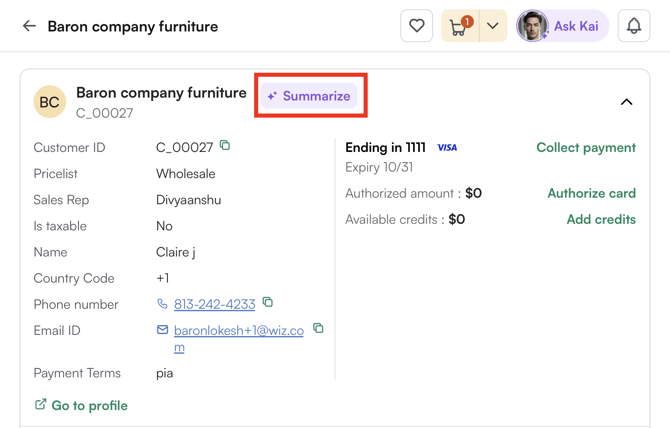Open the baronlokesh+1 email link
Screen dimensions: 670x428
238,331
